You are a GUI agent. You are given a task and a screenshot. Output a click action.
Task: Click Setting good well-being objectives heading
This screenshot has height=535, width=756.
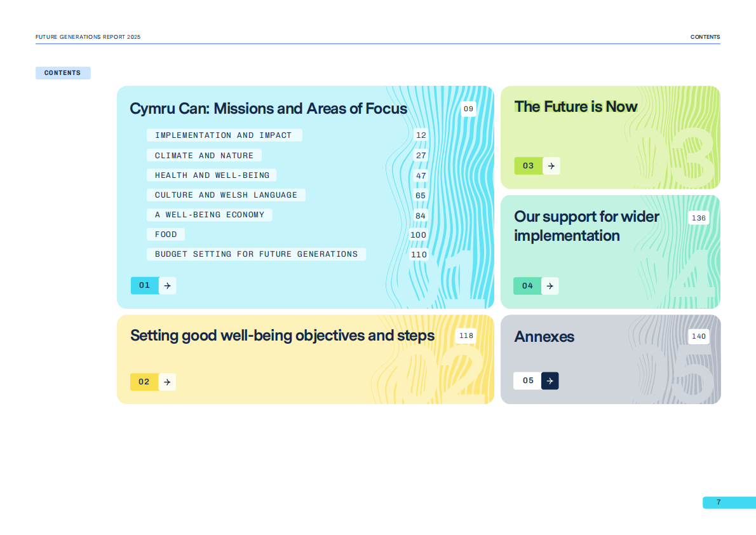(282, 335)
